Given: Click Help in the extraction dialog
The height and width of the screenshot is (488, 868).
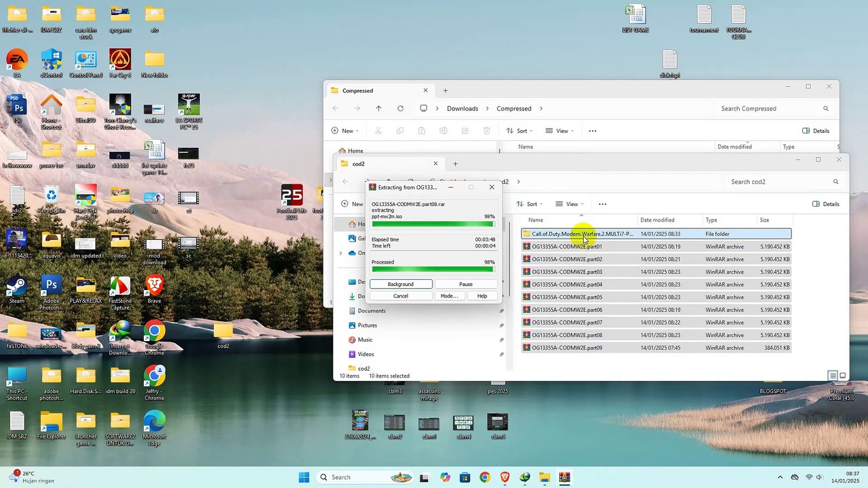Looking at the screenshot, I should click(482, 296).
